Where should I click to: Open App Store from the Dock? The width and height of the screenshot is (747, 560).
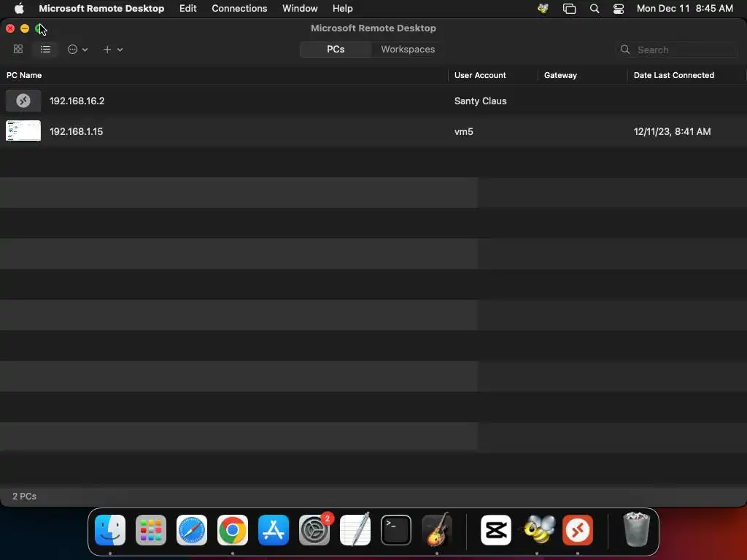(274, 530)
